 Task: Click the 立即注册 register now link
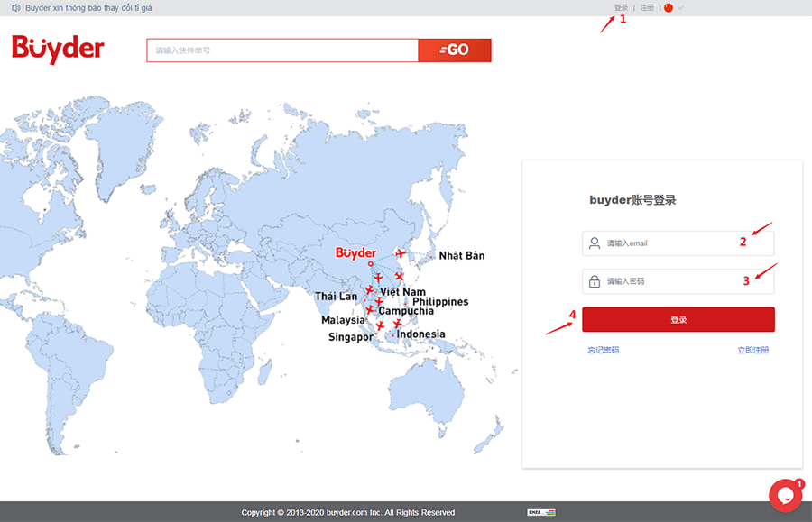[x=753, y=350]
